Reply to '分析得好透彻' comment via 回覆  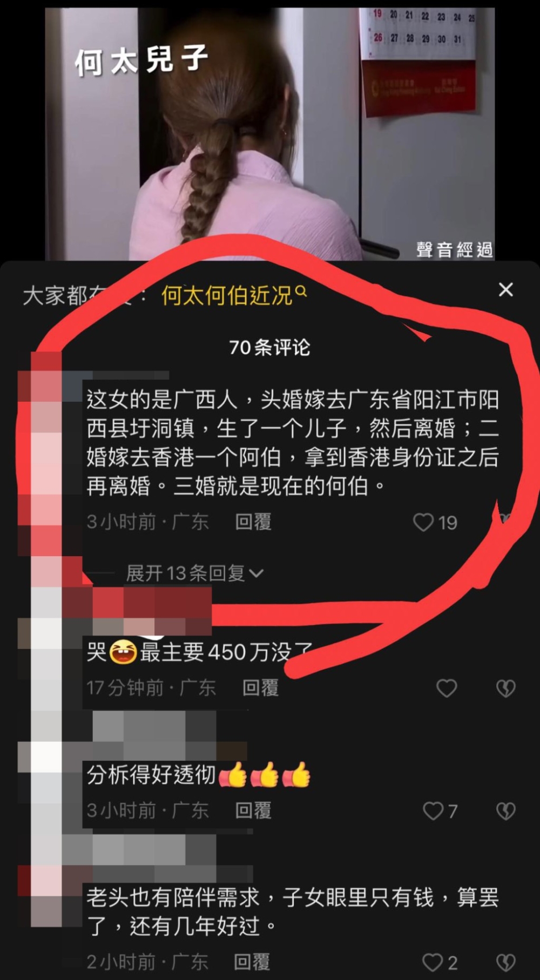click(x=253, y=810)
